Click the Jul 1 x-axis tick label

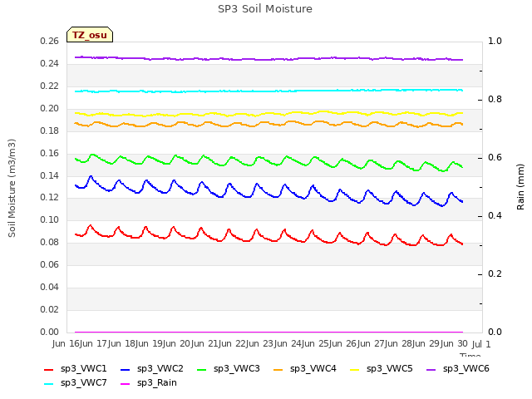pos(481,344)
